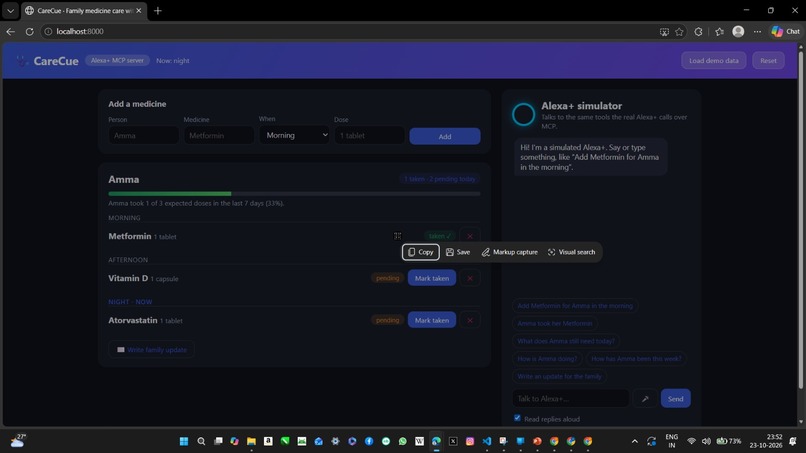Open the When dropdown showing Morning
The image size is (806, 453).
(294, 135)
